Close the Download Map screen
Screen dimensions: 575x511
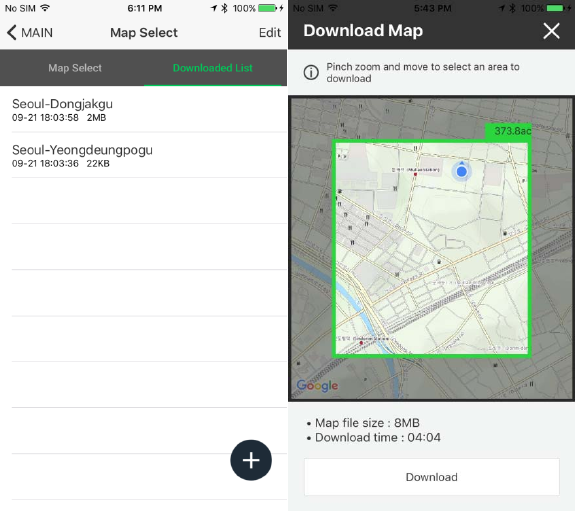pos(551,31)
